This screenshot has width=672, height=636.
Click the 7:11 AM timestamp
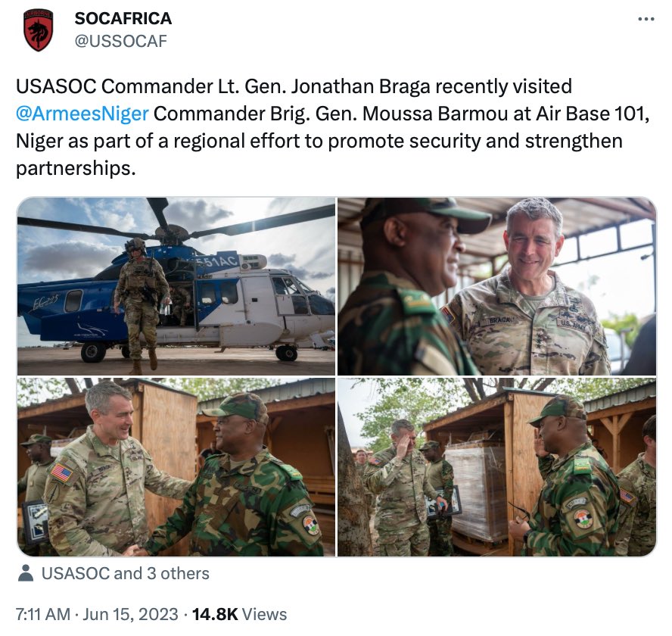pos(43,614)
